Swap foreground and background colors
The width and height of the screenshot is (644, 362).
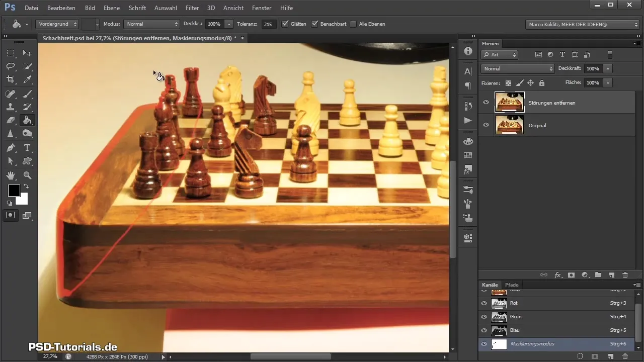(x=26, y=187)
